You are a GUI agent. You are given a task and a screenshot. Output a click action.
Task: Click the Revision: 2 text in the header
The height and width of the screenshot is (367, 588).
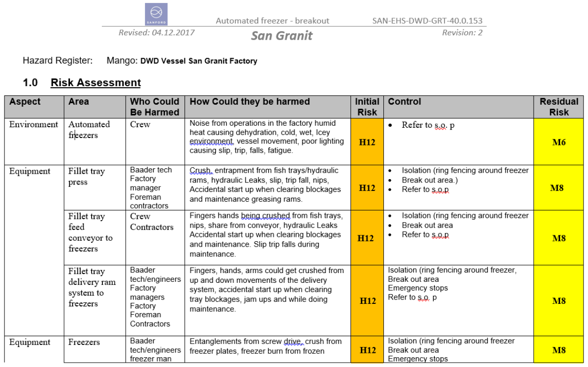pyautogui.click(x=462, y=32)
